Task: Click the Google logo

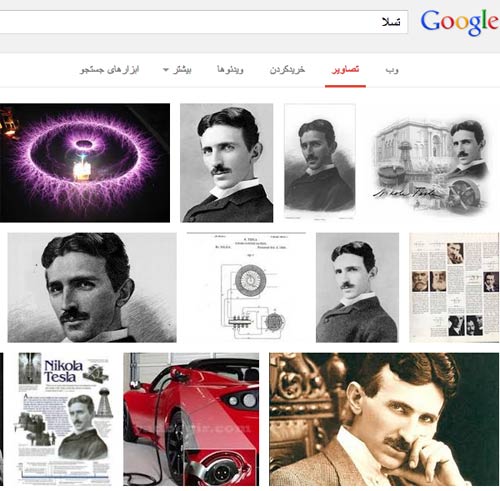Action: click(x=460, y=22)
